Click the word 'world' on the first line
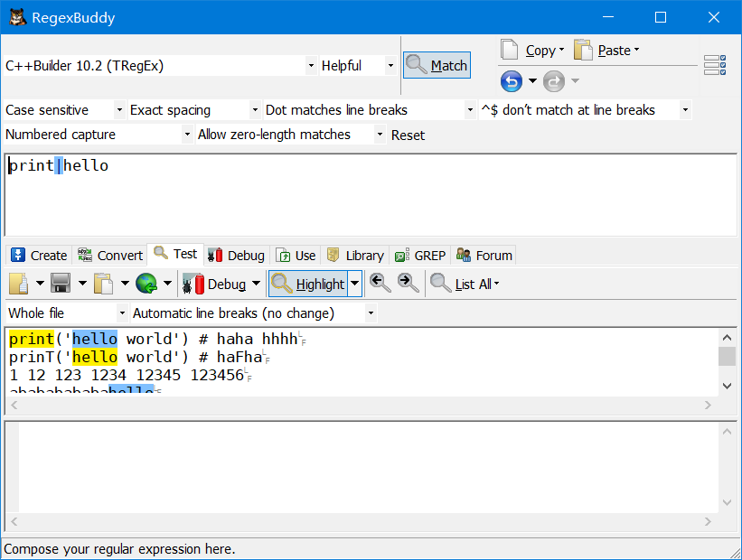 [x=148, y=339]
